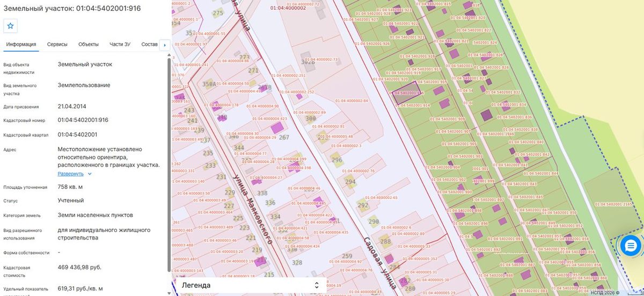
Task: Open the Легенда dropdown
Action: [250, 285]
